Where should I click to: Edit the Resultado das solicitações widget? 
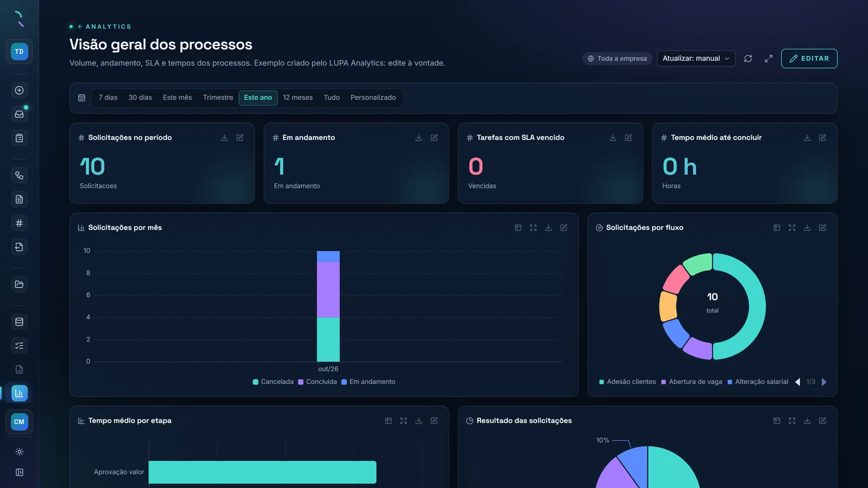pos(822,421)
